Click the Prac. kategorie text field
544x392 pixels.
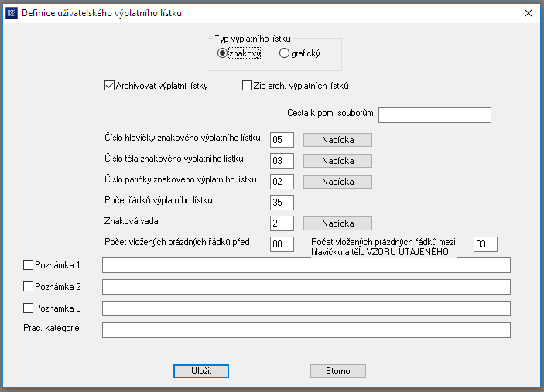pos(306,330)
